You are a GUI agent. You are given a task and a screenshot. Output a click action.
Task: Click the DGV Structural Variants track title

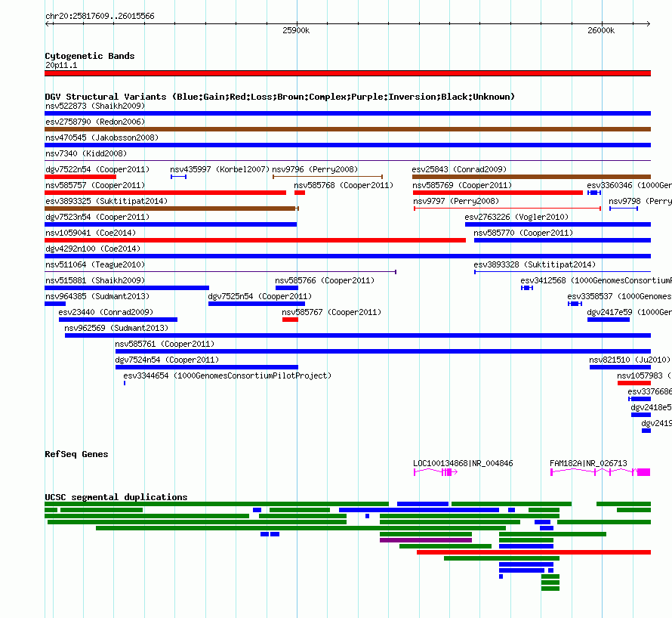(x=279, y=97)
